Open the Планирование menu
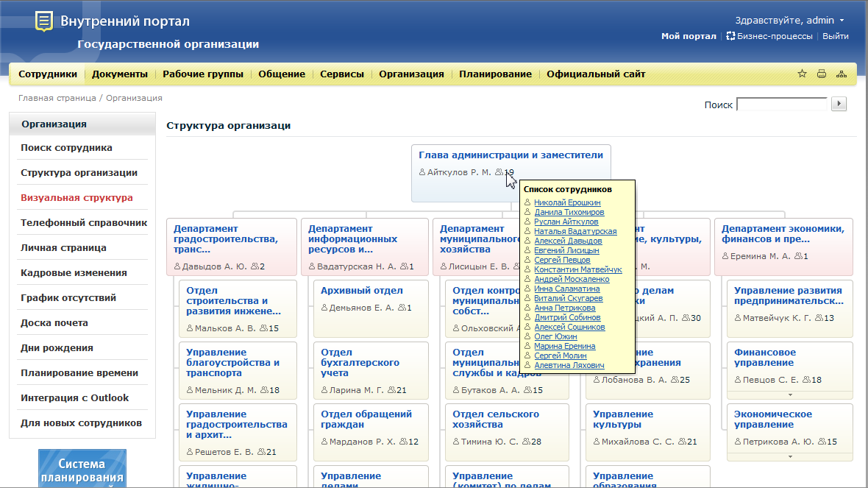 pyautogui.click(x=495, y=74)
